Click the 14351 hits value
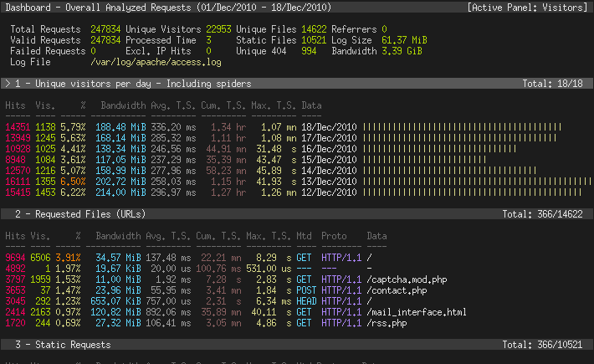 coord(18,127)
